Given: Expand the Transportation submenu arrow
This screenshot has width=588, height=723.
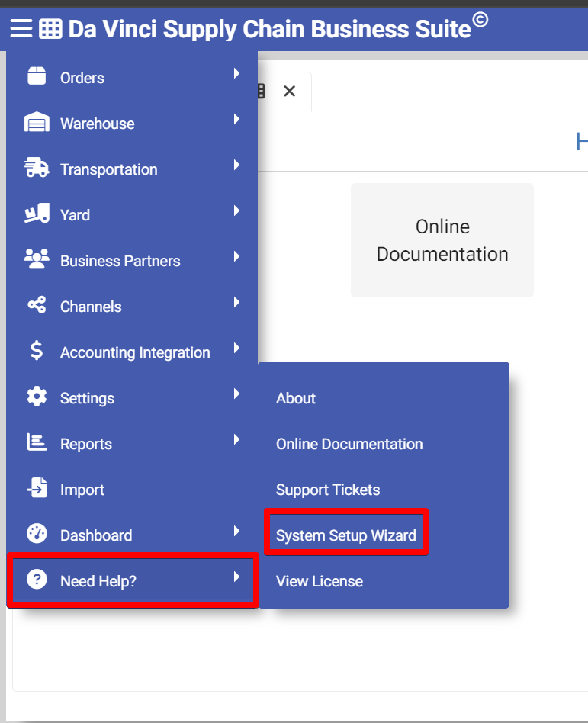Looking at the screenshot, I should click(x=236, y=165).
